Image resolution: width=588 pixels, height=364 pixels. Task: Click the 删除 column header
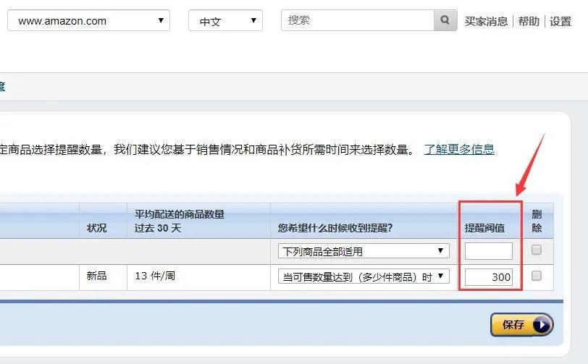(x=537, y=221)
